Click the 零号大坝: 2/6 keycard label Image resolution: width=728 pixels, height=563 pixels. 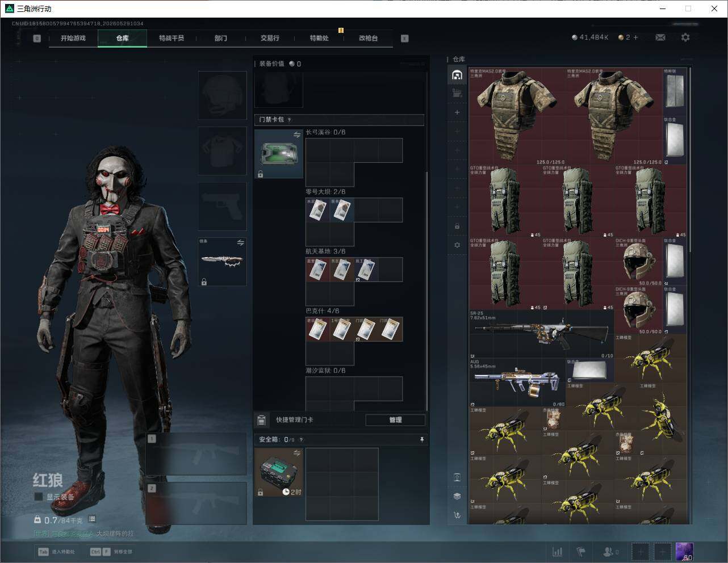325,192
